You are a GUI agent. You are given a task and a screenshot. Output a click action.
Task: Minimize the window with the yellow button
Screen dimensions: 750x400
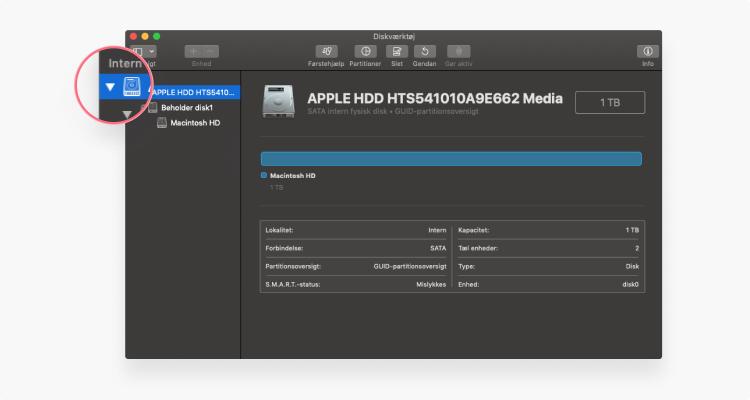click(145, 36)
